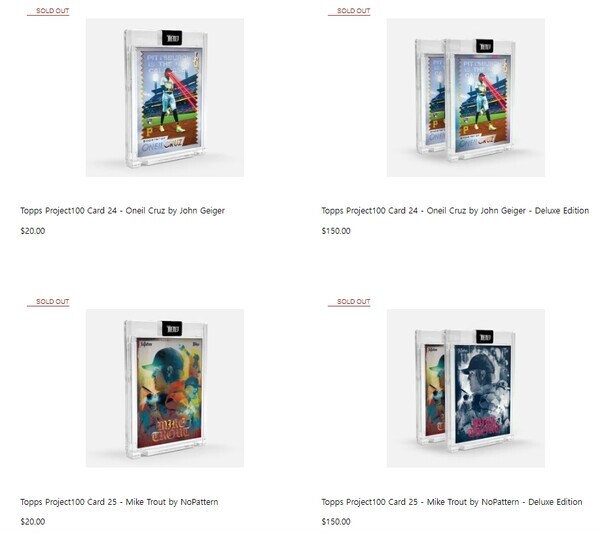
Task: Click Sold Out badge above Oneil Cruz card
Action: coord(52,11)
